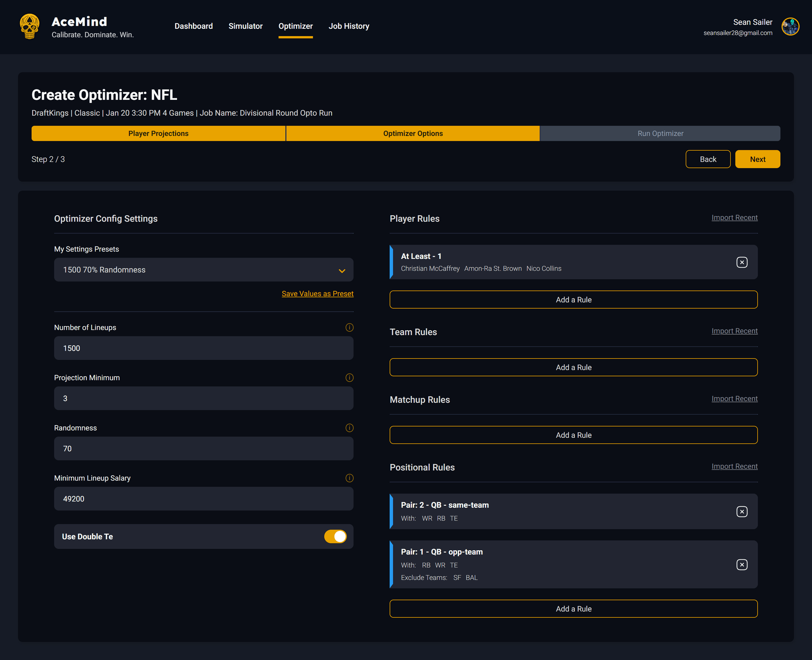Remove the At Least - 1 player rule

(742, 262)
